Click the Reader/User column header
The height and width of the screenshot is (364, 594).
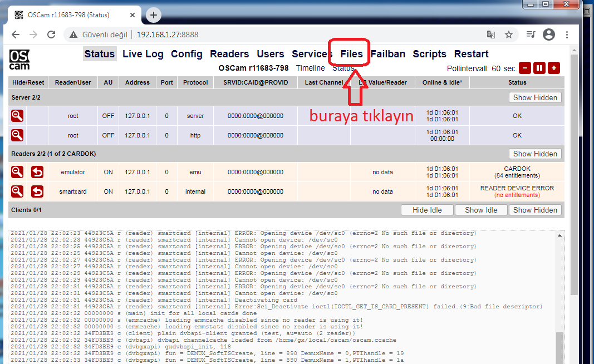pyautogui.click(x=73, y=82)
